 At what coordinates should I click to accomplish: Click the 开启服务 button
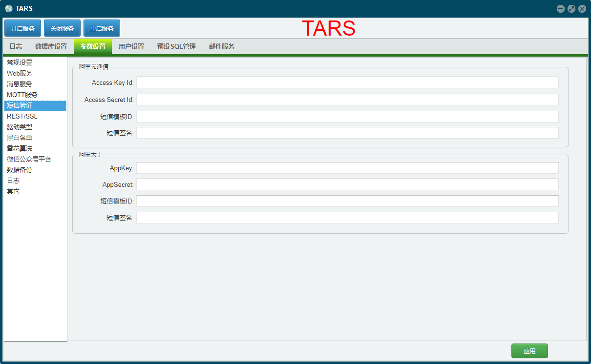pyautogui.click(x=22, y=28)
